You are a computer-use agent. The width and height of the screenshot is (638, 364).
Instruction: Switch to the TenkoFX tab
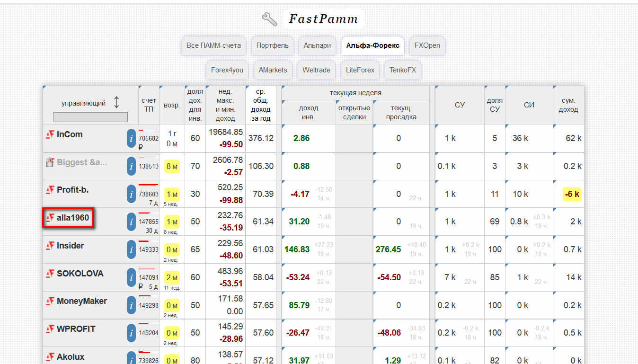[403, 70]
